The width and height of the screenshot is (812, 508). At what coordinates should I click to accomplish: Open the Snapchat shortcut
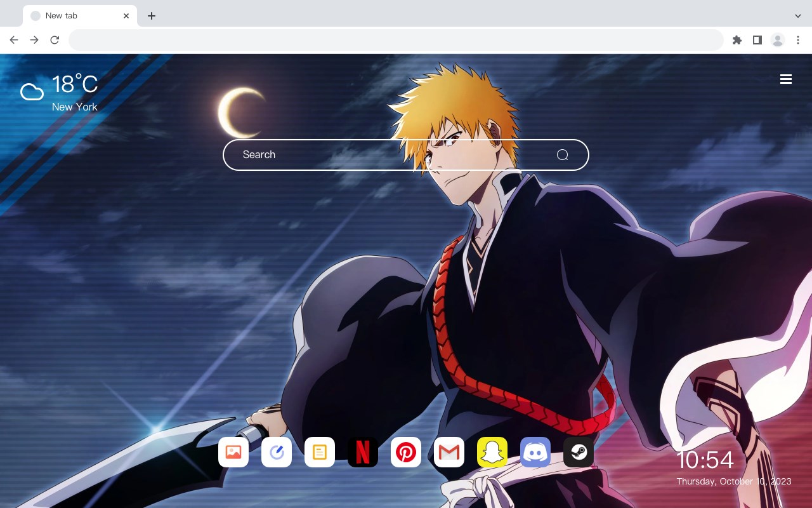tap(492, 452)
